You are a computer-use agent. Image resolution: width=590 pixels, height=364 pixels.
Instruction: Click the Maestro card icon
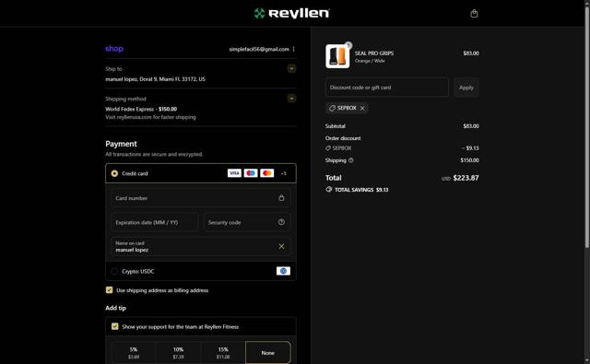tap(251, 173)
